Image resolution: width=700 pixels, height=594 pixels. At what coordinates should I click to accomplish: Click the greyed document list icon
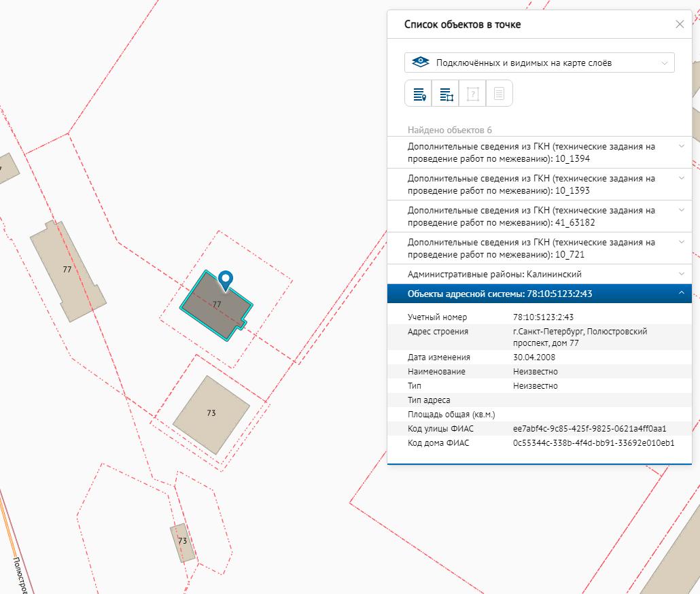coord(499,94)
